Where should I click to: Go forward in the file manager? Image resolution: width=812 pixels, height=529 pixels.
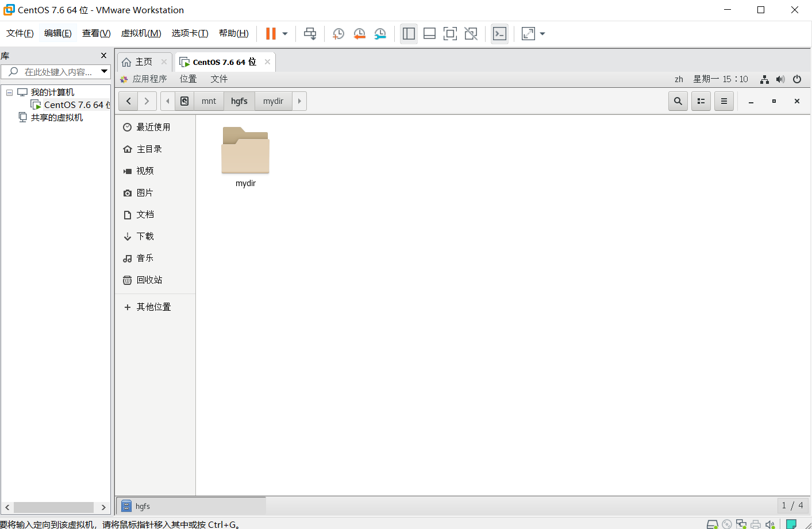[x=147, y=101]
